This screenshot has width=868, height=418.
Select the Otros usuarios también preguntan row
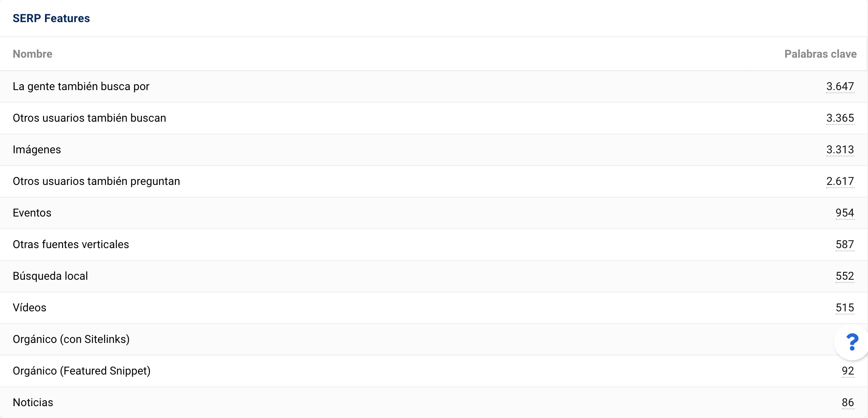(96, 181)
